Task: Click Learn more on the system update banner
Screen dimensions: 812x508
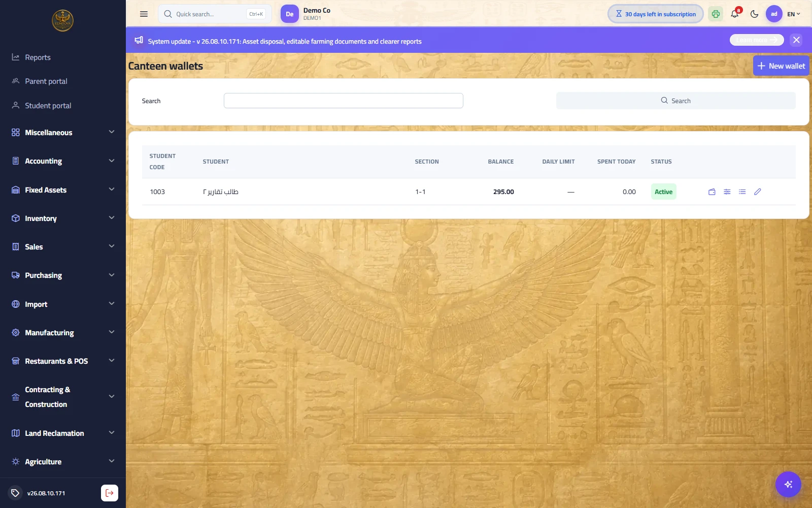Action: (757, 40)
